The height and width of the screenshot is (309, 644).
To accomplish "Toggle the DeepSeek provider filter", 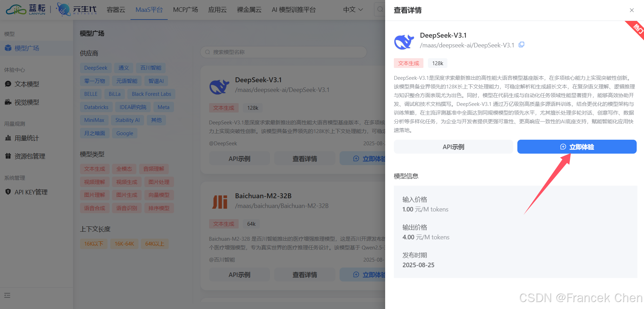I will (x=96, y=68).
